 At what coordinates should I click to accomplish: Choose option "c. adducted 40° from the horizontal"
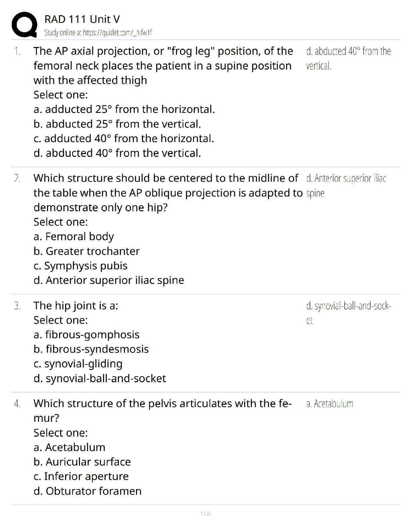(124, 138)
